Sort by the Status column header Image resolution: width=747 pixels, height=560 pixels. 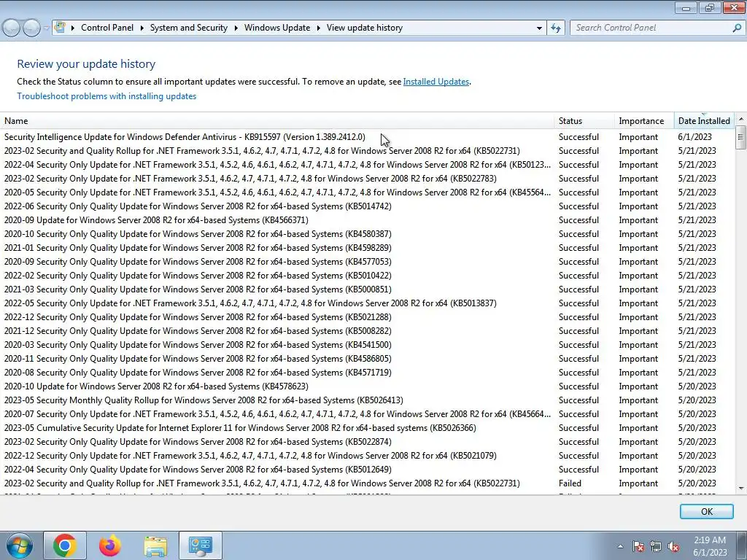tap(584, 121)
